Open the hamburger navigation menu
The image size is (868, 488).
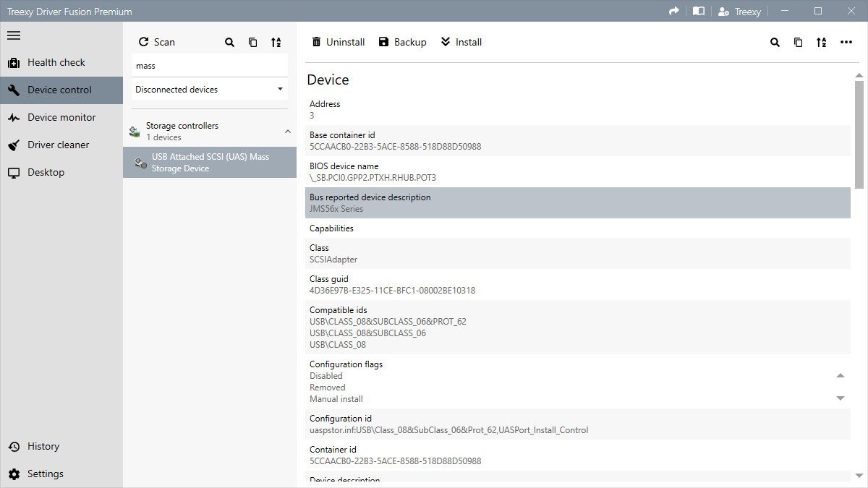tap(14, 35)
